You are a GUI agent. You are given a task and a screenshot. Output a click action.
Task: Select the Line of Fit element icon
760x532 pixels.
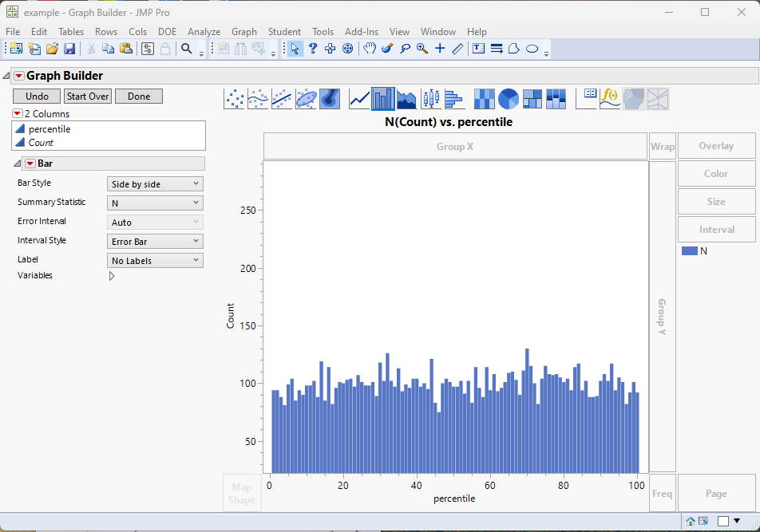pyautogui.click(x=281, y=98)
